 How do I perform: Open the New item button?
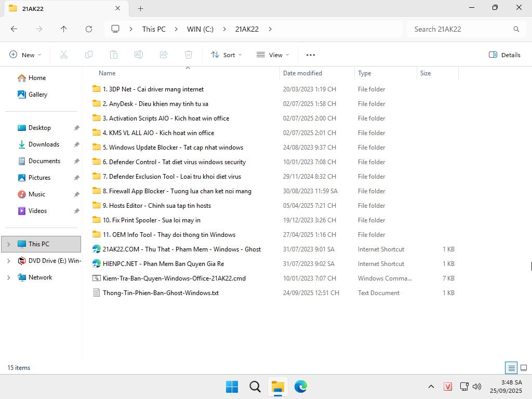(x=25, y=55)
